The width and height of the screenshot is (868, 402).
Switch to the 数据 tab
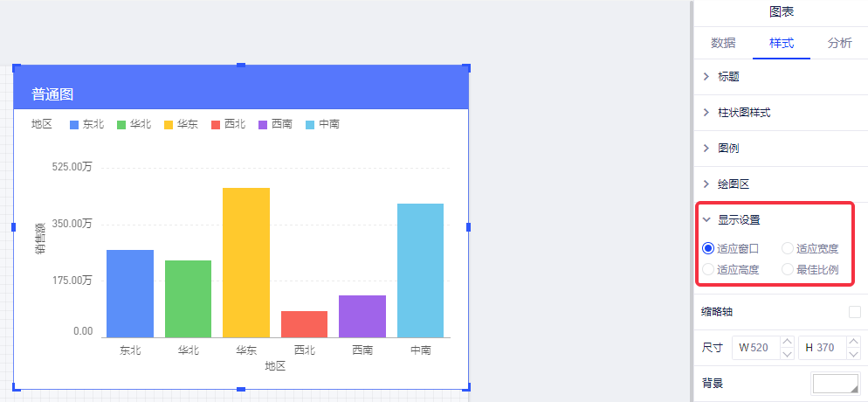tap(723, 43)
